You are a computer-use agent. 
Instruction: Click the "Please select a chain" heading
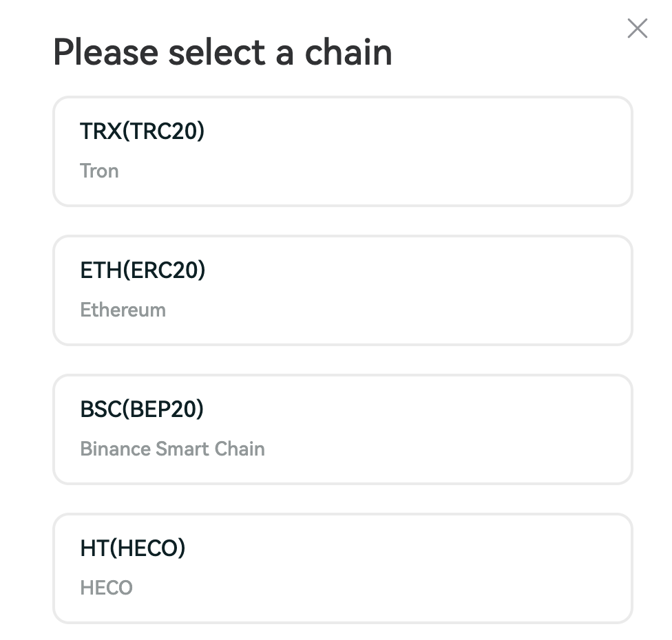(222, 52)
